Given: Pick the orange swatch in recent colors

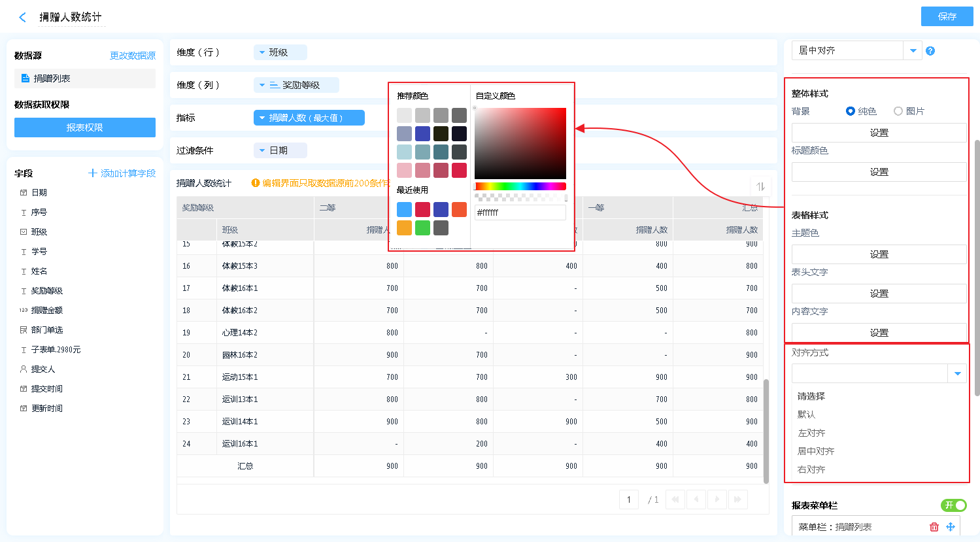Looking at the screenshot, I should tap(404, 228).
